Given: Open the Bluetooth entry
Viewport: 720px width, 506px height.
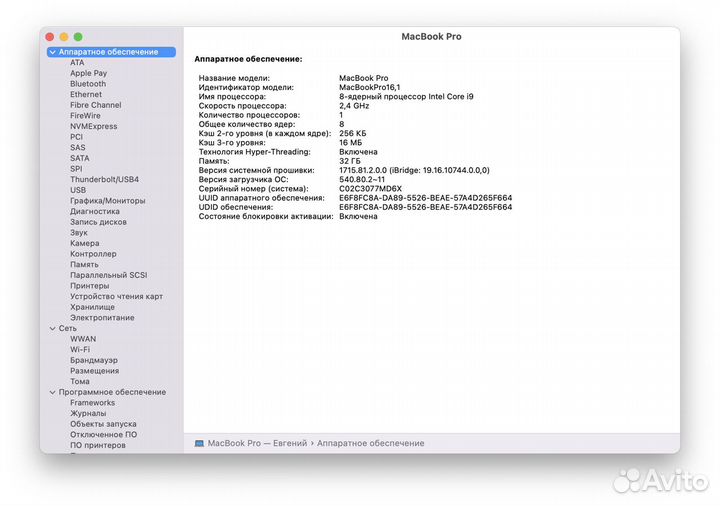Looking at the screenshot, I should [x=88, y=84].
